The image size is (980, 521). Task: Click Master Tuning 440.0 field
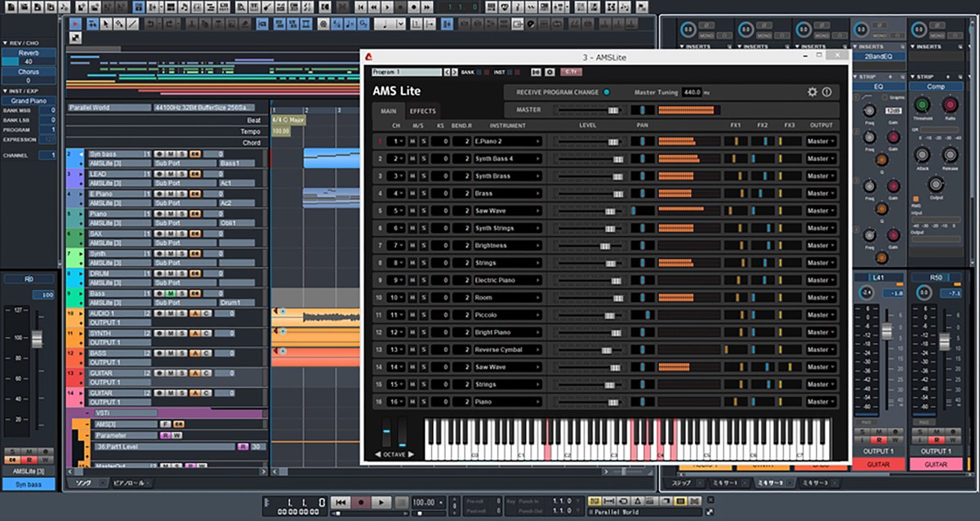click(x=693, y=92)
